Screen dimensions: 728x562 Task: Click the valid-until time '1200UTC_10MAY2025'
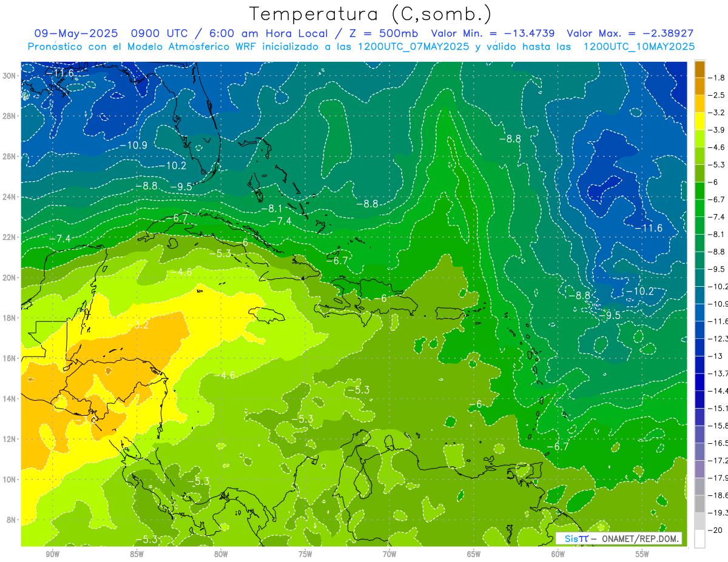point(638,46)
